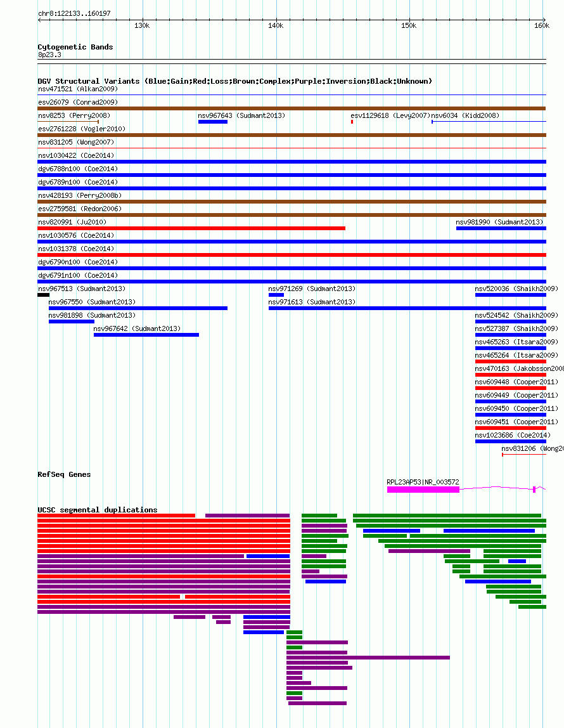The width and height of the screenshot is (564, 728).
Task: Open nsv6034 (Kidd2008) variant label
Action: (465, 115)
